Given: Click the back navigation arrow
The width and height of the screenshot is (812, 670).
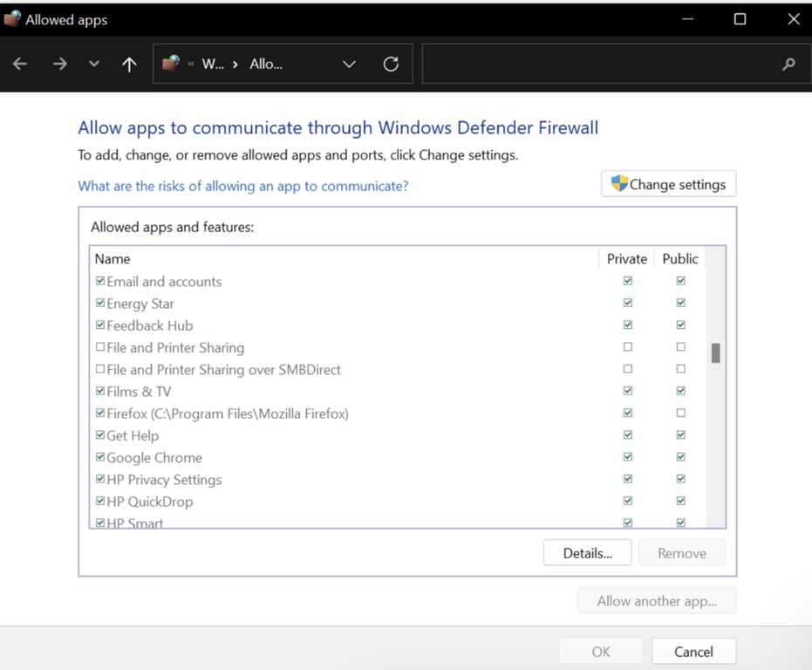Looking at the screenshot, I should pos(19,64).
